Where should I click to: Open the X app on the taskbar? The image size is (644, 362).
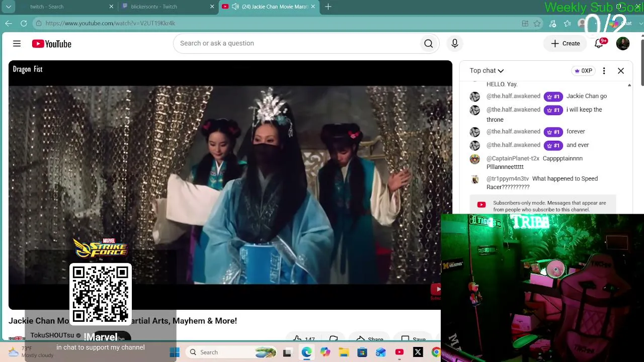click(418, 352)
